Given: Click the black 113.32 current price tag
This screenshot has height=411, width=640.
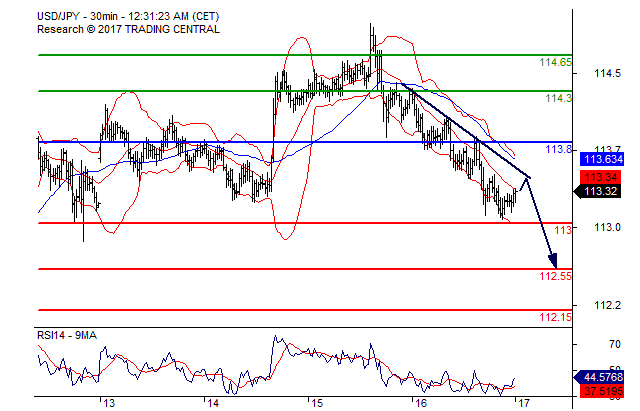Looking at the screenshot, I should coord(598,191).
